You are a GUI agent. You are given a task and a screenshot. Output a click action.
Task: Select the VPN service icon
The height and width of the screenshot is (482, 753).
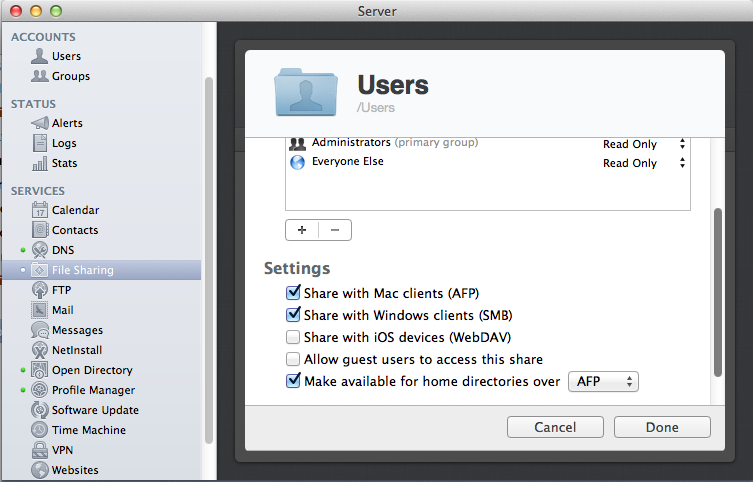pyautogui.click(x=40, y=450)
